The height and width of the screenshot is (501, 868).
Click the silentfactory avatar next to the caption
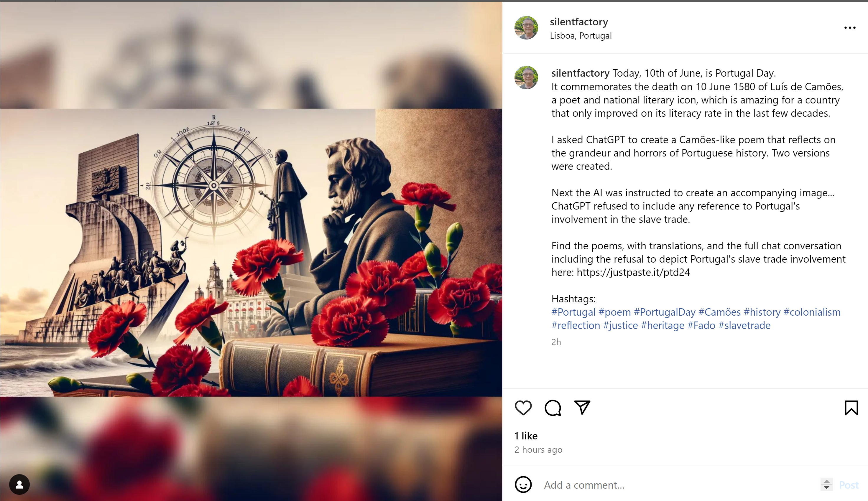pos(526,78)
